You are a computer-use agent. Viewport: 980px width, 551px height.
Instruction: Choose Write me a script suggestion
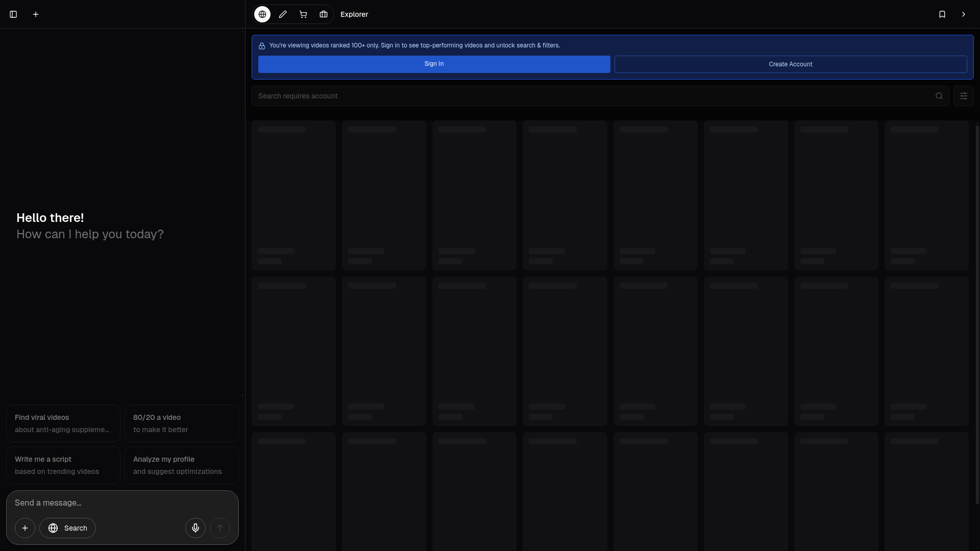pos(63,465)
